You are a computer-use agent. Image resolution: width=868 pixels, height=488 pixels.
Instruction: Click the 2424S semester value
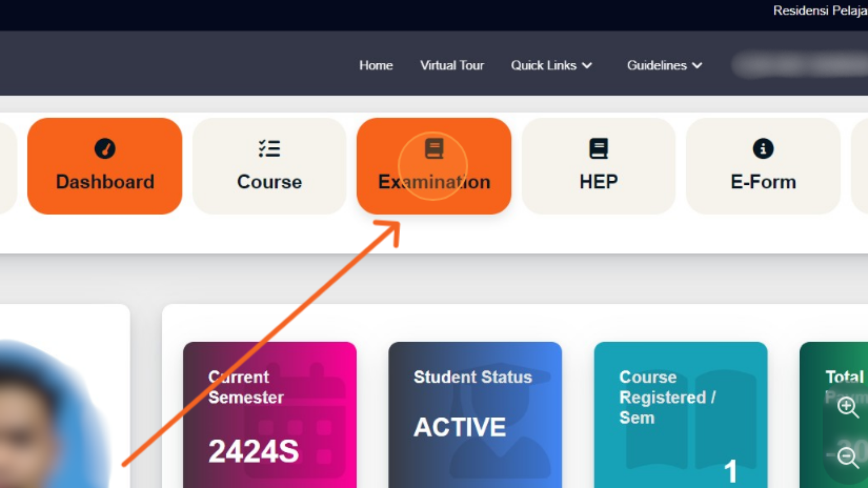click(254, 451)
